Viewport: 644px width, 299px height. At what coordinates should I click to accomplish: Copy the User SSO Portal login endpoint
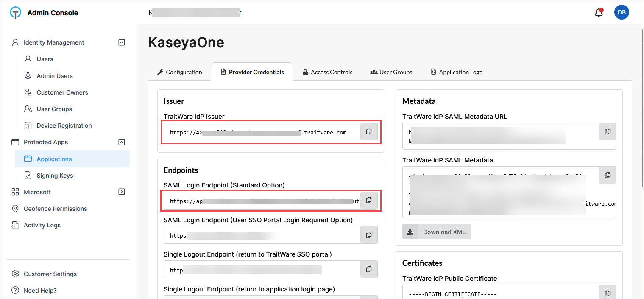pos(369,235)
